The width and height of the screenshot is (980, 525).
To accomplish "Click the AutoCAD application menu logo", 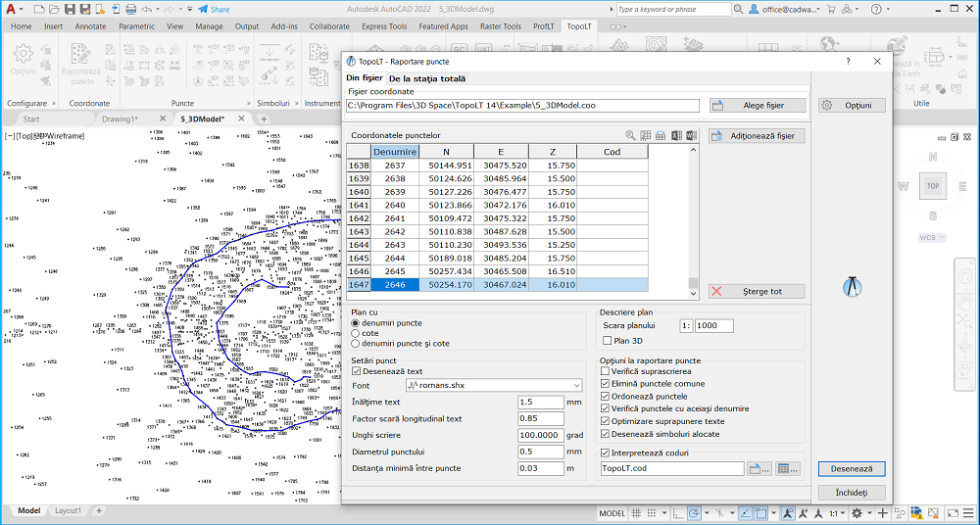I will click(x=10, y=10).
